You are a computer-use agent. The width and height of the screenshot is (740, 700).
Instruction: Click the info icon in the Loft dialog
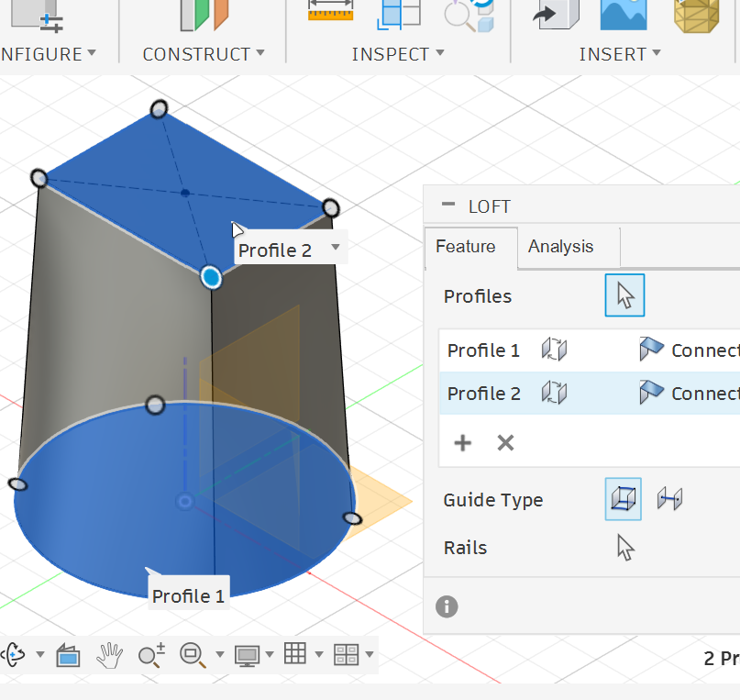click(x=447, y=606)
